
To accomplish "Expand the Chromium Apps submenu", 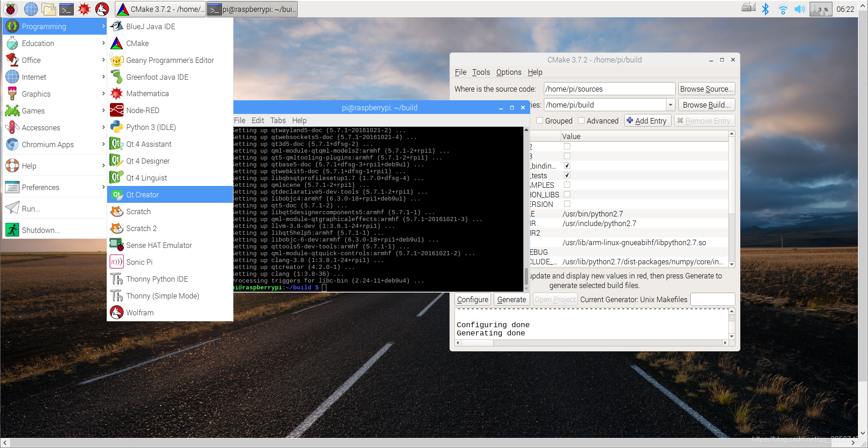I will 55,144.
